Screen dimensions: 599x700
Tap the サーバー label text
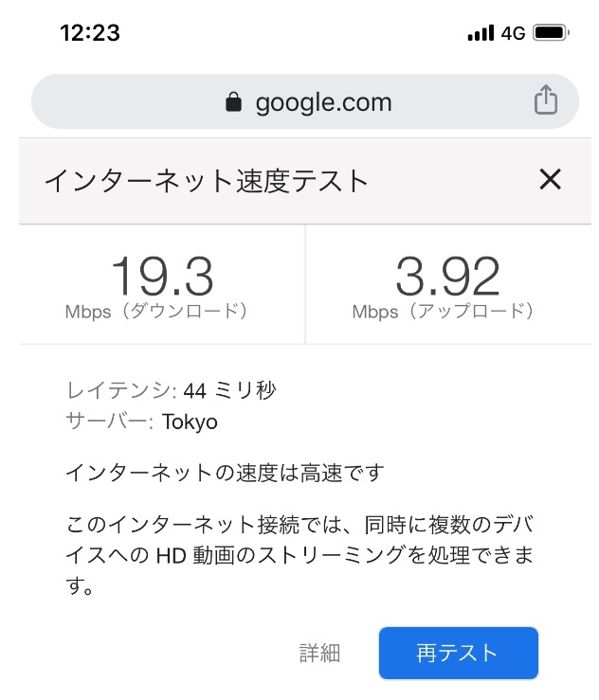pos(109,422)
